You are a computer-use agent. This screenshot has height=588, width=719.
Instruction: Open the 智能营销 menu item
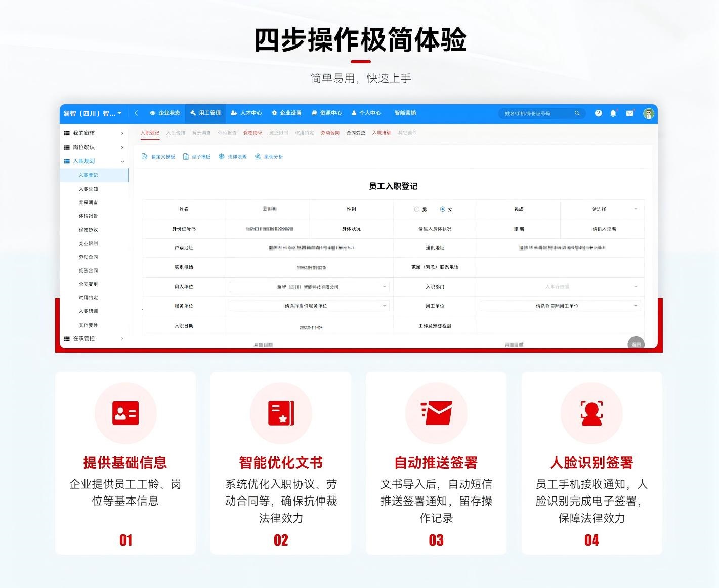coord(405,113)
